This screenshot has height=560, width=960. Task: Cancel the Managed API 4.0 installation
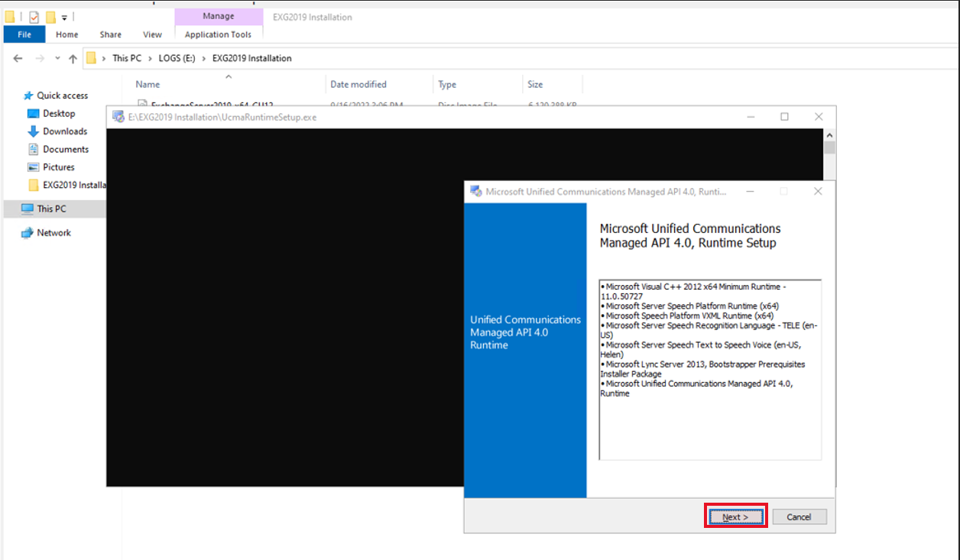pyautogui.click(x=799, y=516)
